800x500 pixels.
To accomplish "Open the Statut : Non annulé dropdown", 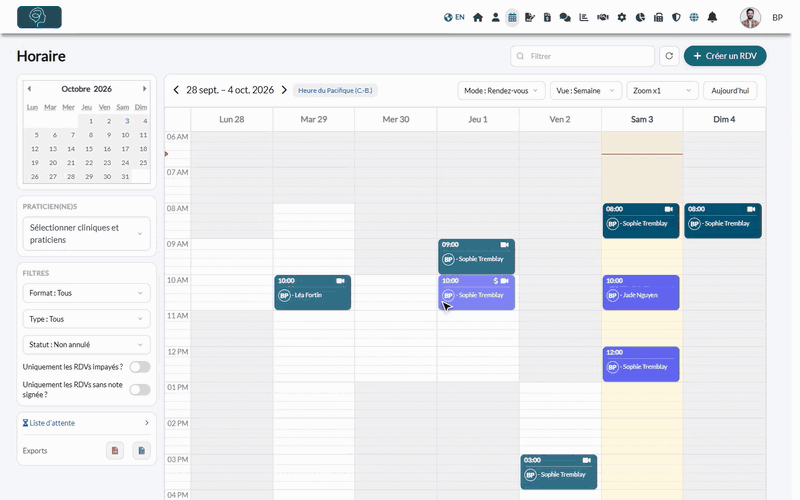I will pyautogui.click(x=86, y=345).
